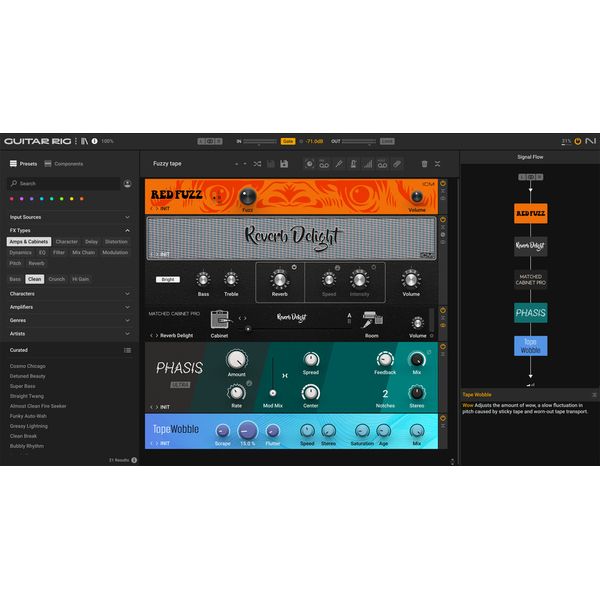Click the save preset floppy disk icon
This screenshot has height=600, width=600.
284,164
